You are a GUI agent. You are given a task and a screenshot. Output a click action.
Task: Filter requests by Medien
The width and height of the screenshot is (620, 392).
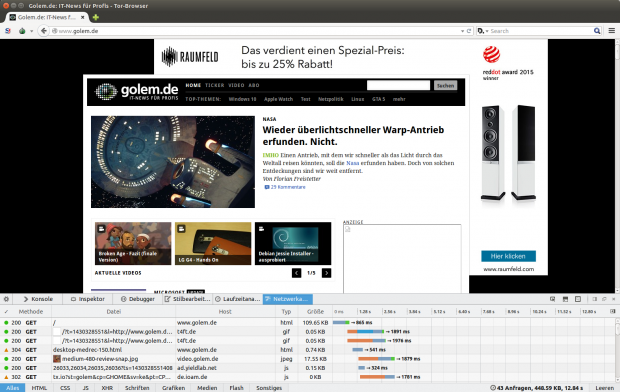pyautogui.click(x=207, y=388)
